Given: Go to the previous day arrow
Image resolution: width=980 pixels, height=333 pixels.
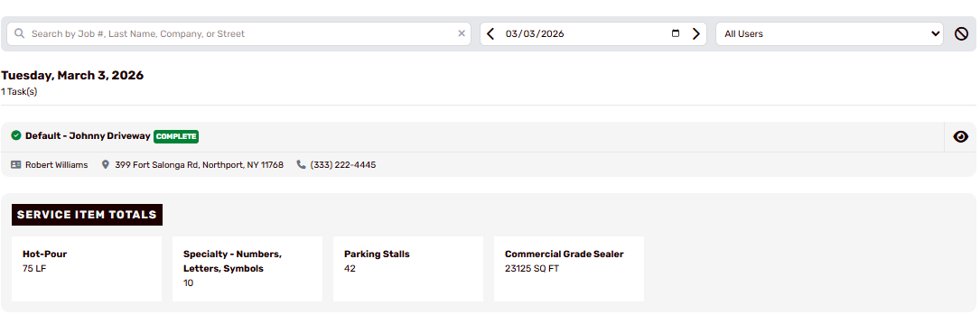Looking at the screenshot, I should pyautogui.click(x=490, y=33).
